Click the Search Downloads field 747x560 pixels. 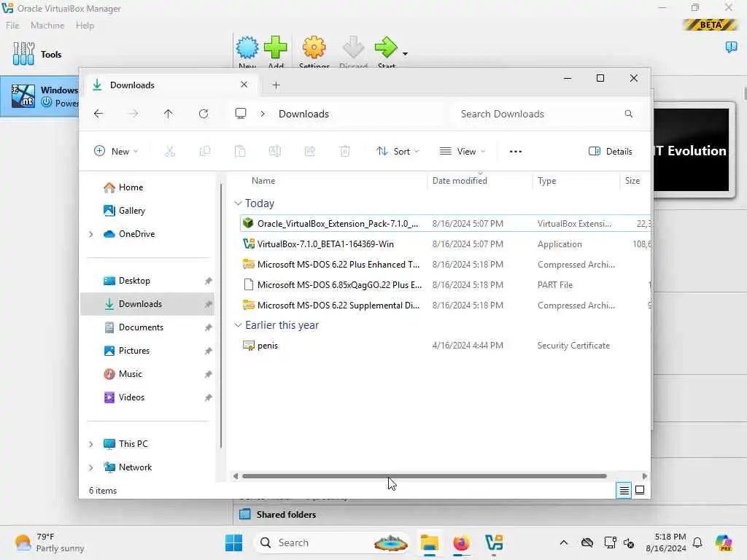click(x=547, y=114)
